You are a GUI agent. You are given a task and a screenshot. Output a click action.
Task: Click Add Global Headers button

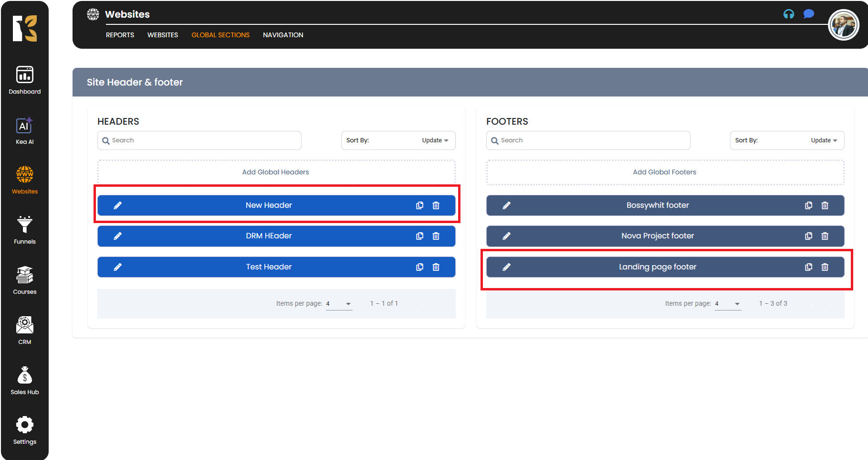point(276,172)
